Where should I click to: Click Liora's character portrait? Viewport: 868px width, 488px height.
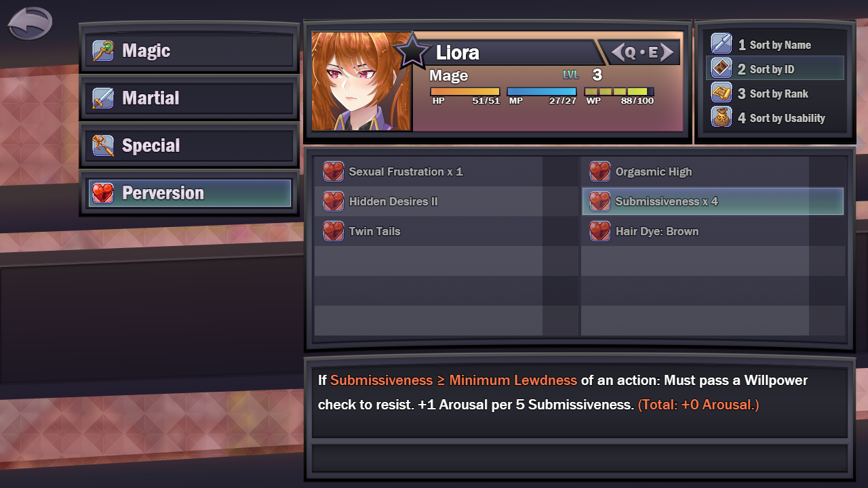tap(361, 81)
